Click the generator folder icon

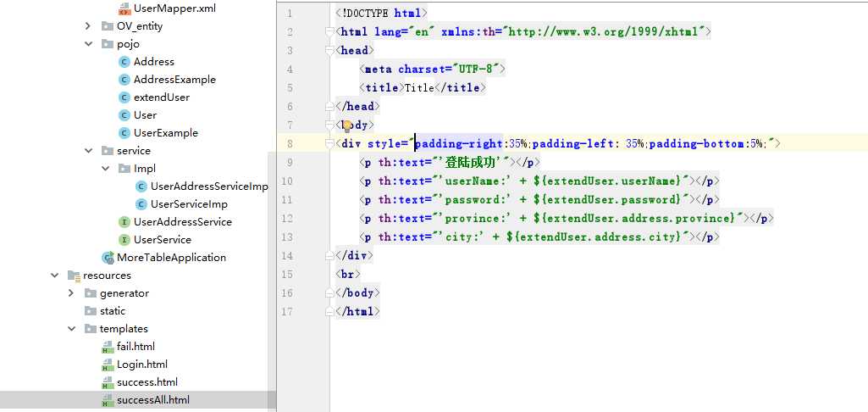coord(91,292)
